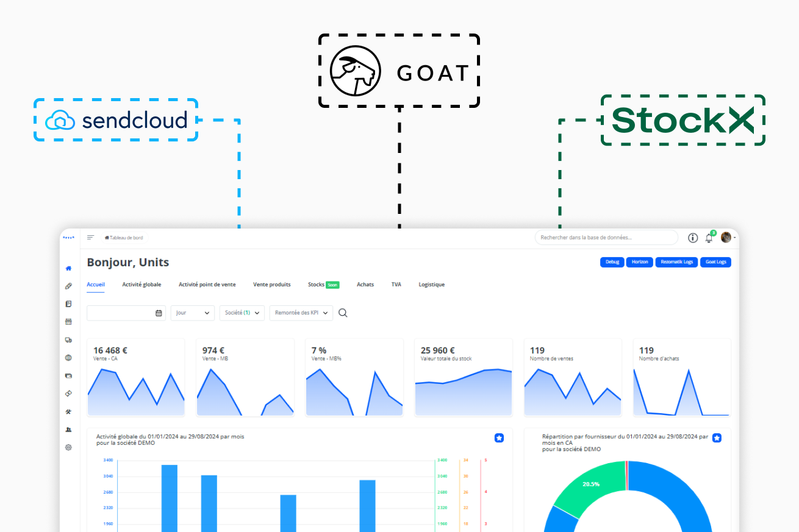Expand the Société (1) dropdown
Viewport: 799px width, 532px height.
242,313
